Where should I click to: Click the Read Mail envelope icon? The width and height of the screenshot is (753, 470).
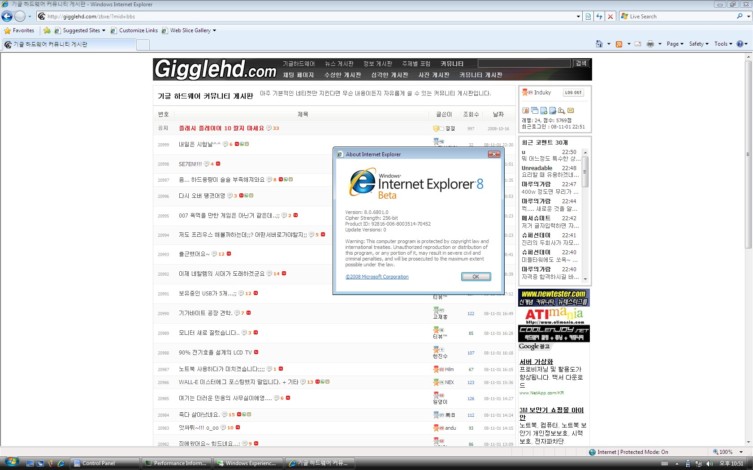(x=638, y=44)
